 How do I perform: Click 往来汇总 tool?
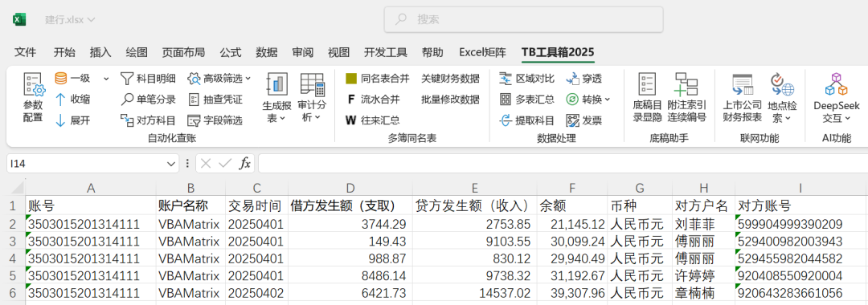[x=373, y=120]
